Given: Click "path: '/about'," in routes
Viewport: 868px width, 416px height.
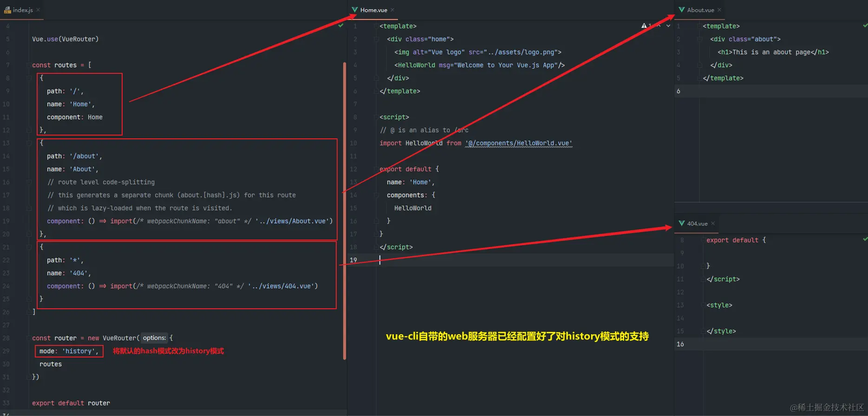Looking at the screenshot, I should pyautogui.click(x=74, y=156).
